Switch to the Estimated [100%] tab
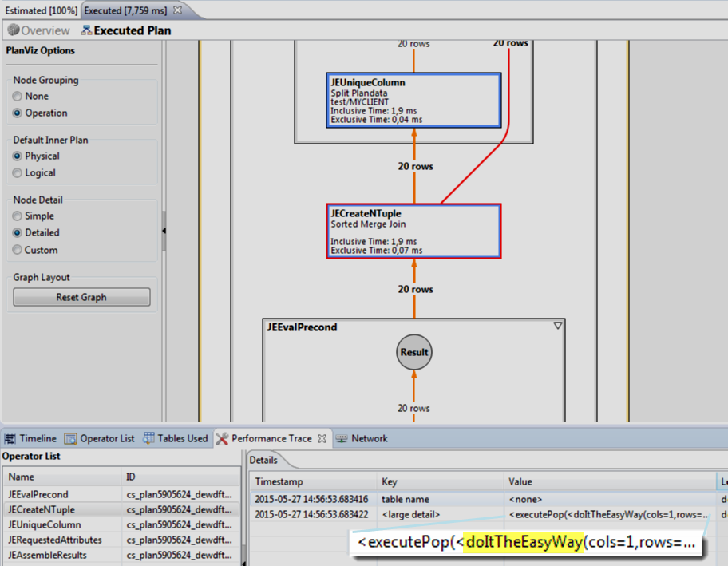The image size is (728, 566). [x=41, y=10]
